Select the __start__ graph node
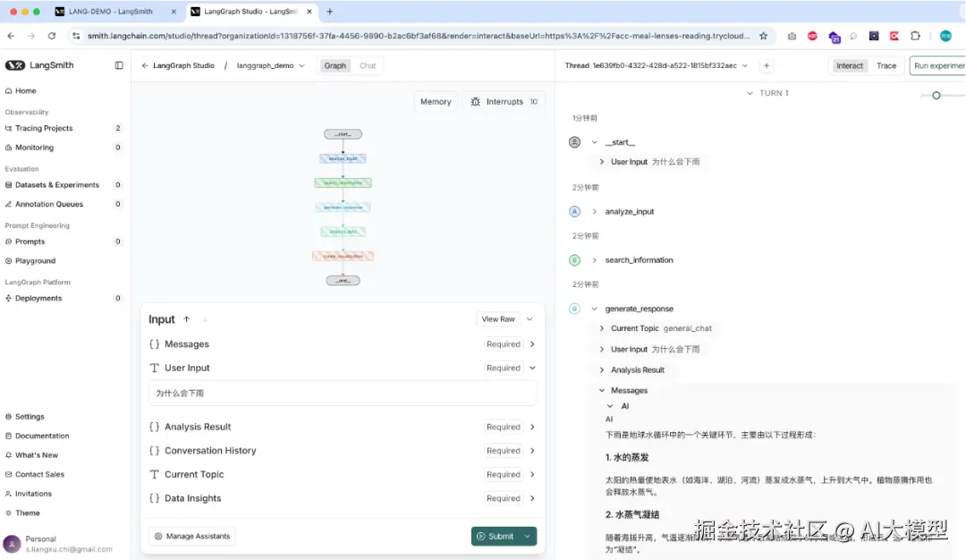Viewport: 966px width, 560px height. pyautogui.click(x=343, y=133)
